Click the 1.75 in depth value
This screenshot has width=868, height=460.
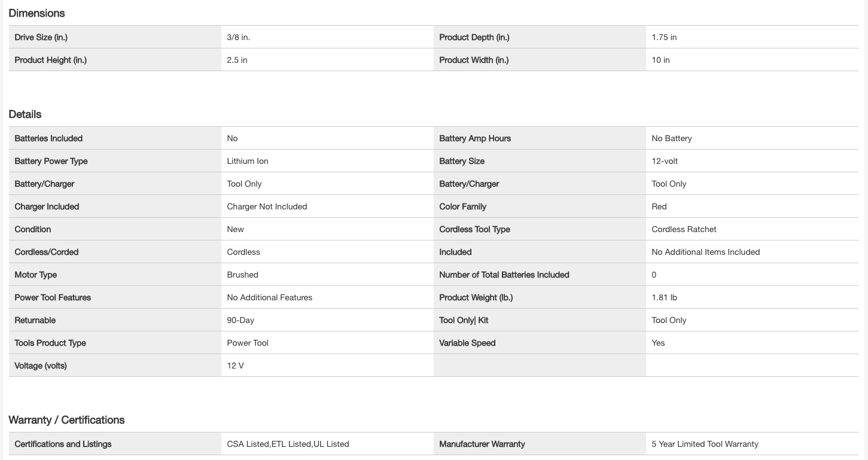coord(664,37)
